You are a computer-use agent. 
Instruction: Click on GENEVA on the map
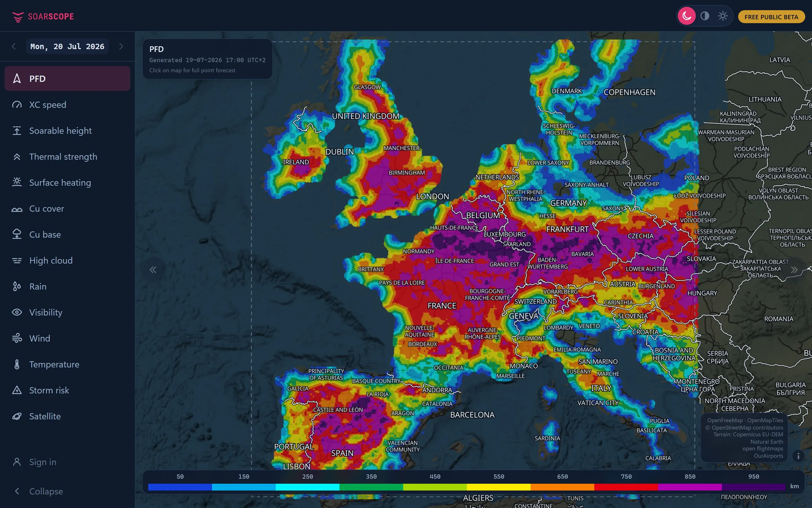click(524, 316)
